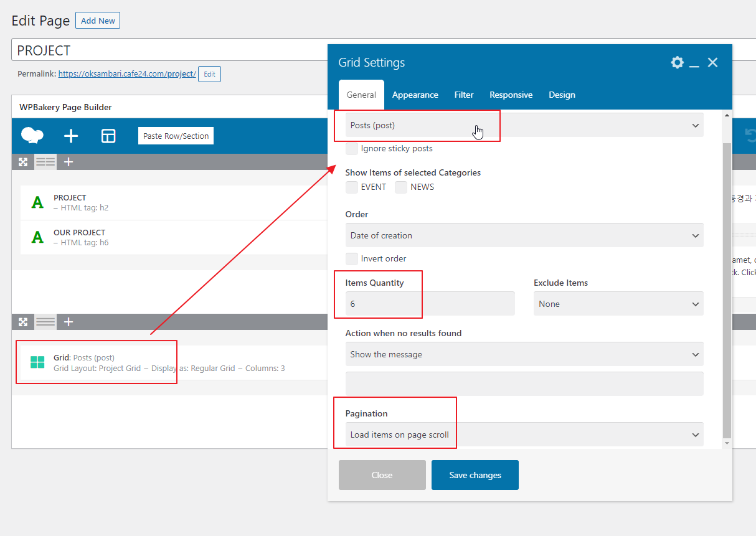Click the green A icon beside OUR PROJECT
Screen dimensions: 756x536
tap(37, 237)
